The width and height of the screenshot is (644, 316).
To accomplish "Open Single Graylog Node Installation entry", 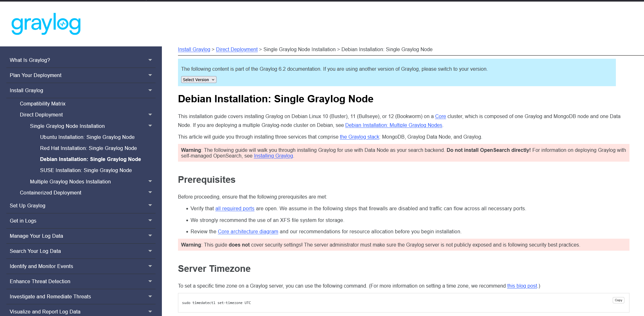I will [67, 126].
